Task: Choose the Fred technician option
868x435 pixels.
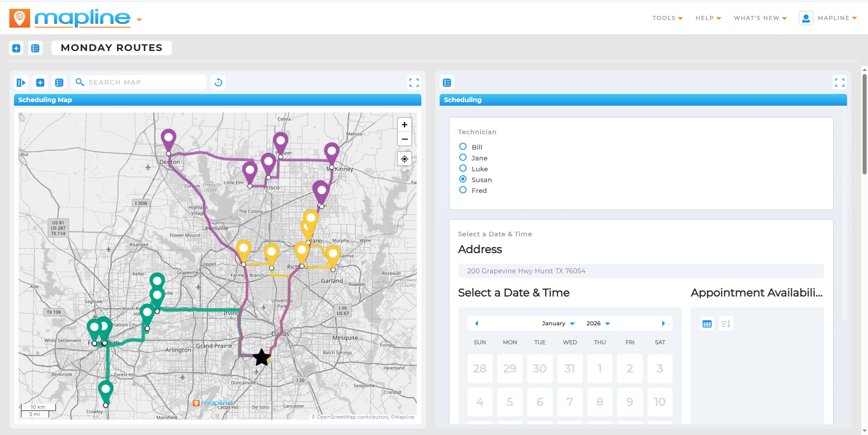Action: click(x=463, y=190)
